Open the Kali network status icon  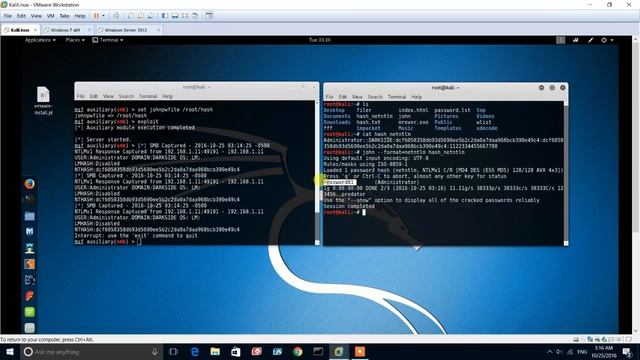[x=576, y=40]
